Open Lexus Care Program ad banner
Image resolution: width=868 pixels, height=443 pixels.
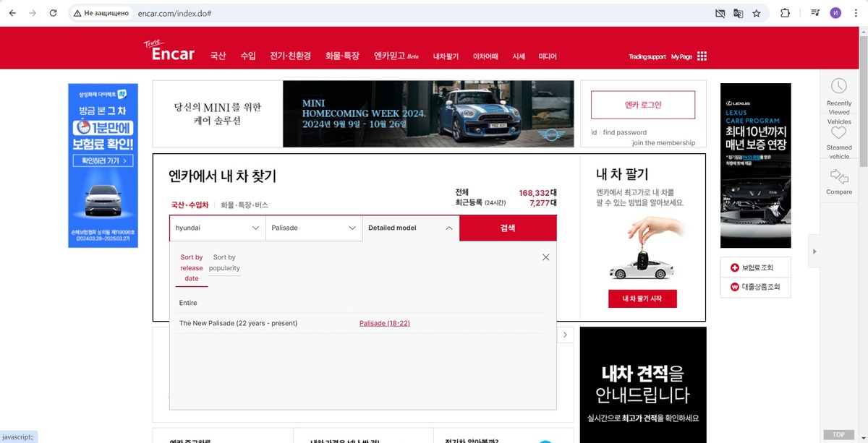[755, 165]
